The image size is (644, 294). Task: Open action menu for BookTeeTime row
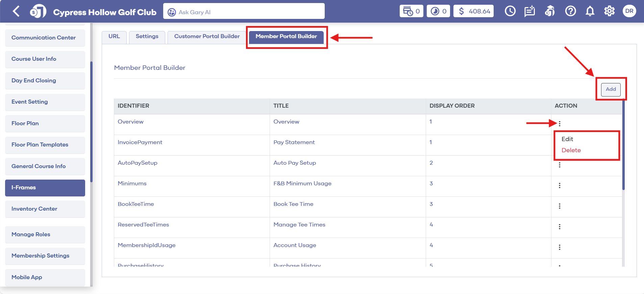pos(560,206)
